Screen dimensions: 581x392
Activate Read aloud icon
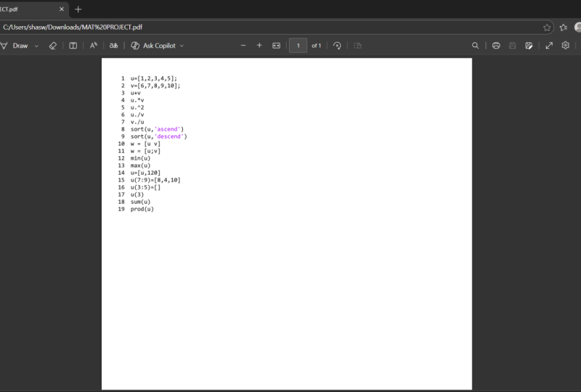coord(94,46)
